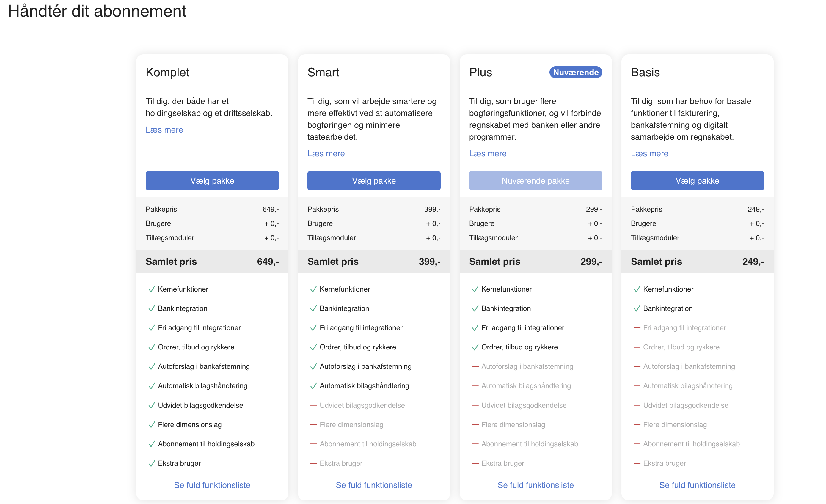Image resolution: width=826 pixels, height=504 pixels.
Task: Click the checkmark beside Kernefunktioner in Komplet
Action: tap(152, 289)
